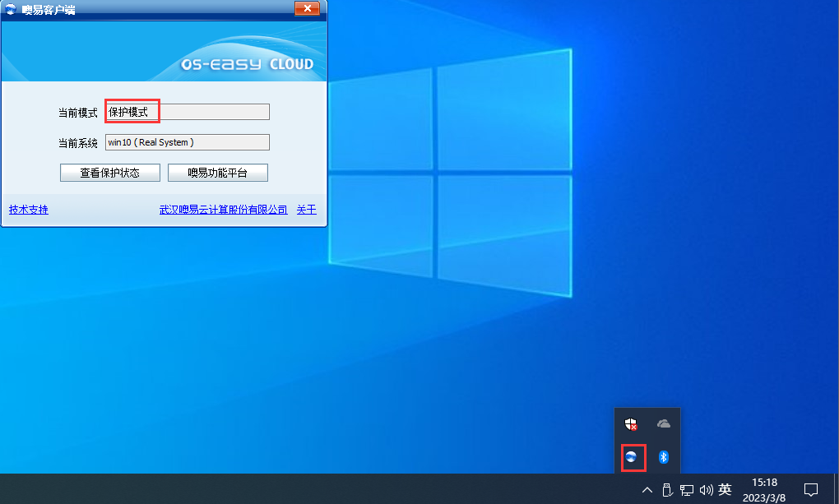
Task: Click the 当前模式 field showing 保护模式
Action: click(x=187, y=112)
